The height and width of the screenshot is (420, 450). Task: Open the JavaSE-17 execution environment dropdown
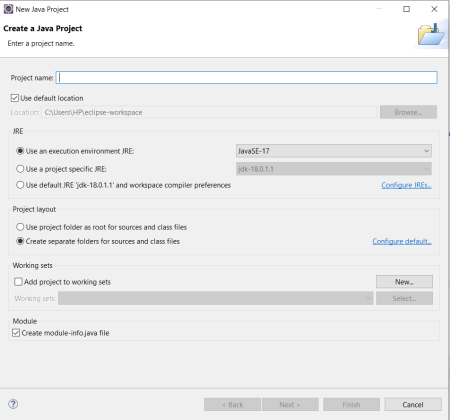334,151
